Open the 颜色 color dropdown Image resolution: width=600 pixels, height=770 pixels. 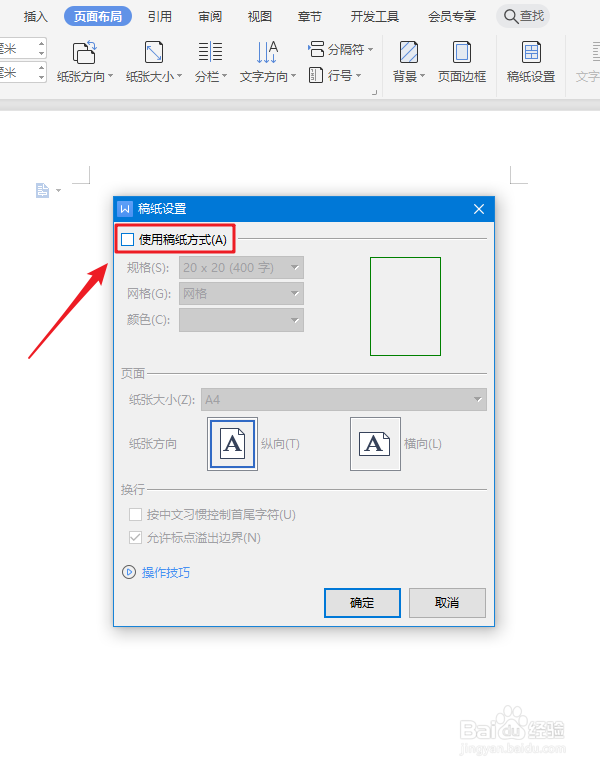241,320
